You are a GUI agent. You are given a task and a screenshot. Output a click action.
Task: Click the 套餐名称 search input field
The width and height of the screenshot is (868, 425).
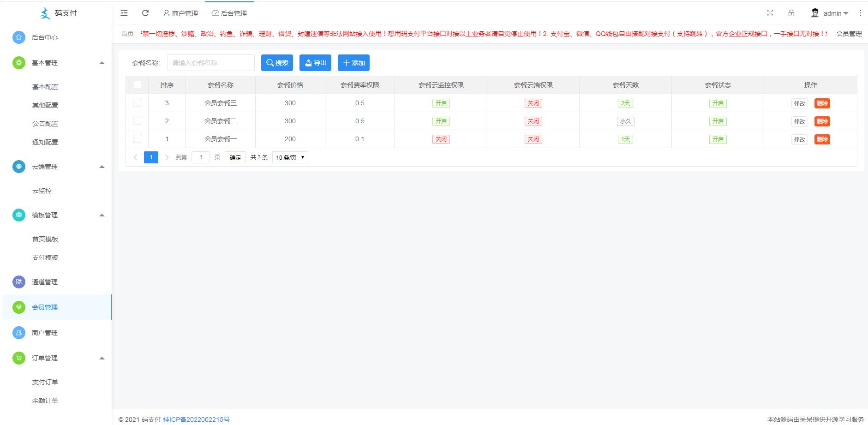(x=210, y=63)
